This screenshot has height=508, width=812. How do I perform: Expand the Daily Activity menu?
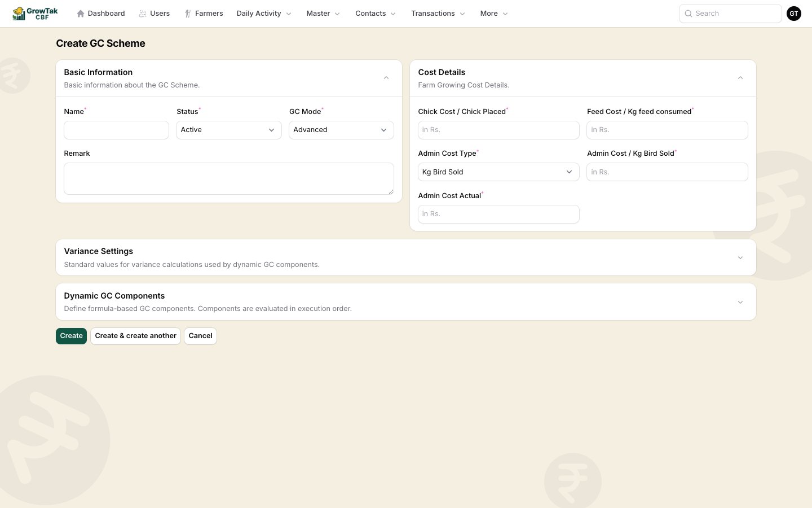(264, 14)
